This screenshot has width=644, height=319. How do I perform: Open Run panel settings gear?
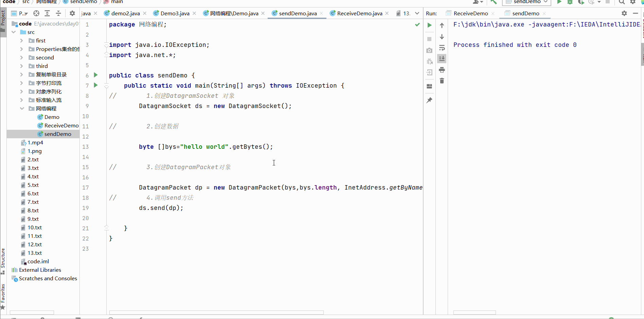[x=624, y=13]
